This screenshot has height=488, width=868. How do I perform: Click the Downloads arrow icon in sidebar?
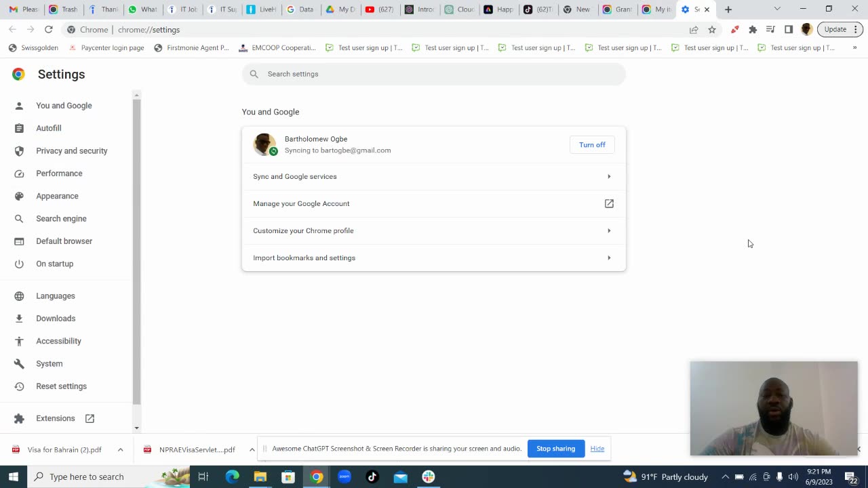[x=19, y=319]
